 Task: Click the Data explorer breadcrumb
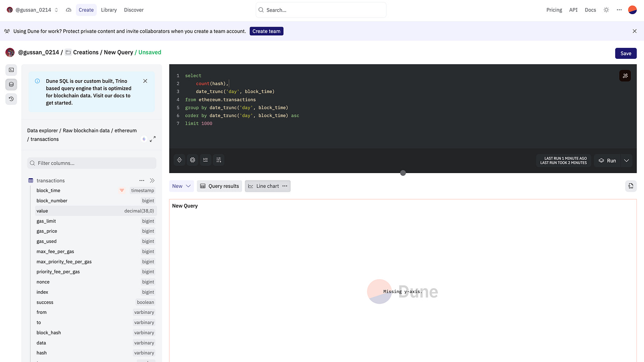point(42,131)
